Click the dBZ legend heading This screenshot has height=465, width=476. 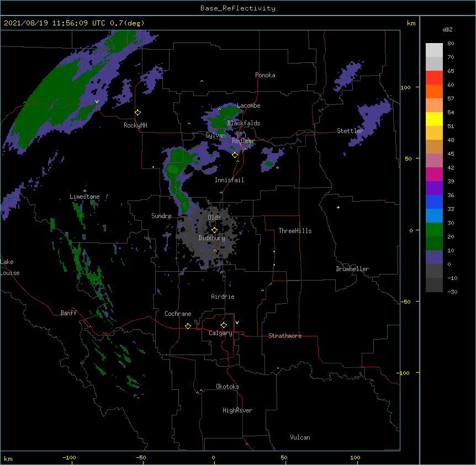(447, 29)
